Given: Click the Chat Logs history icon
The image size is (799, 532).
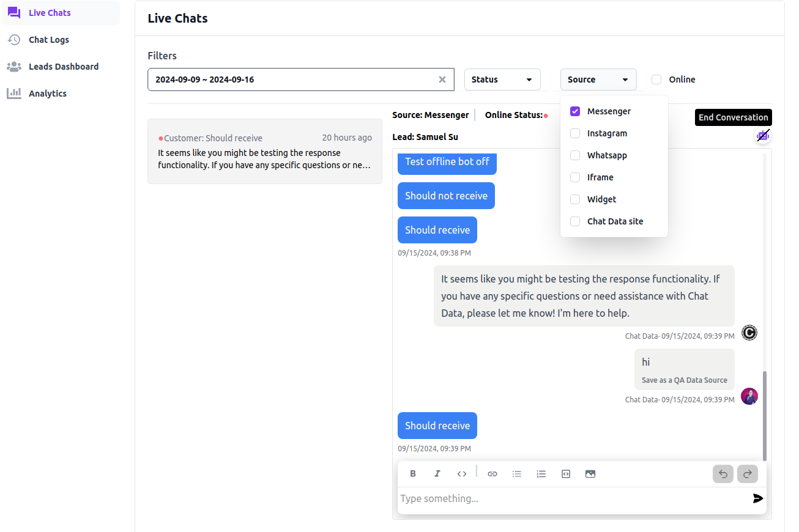Looking at the screenshot, I should click(14, 40).
